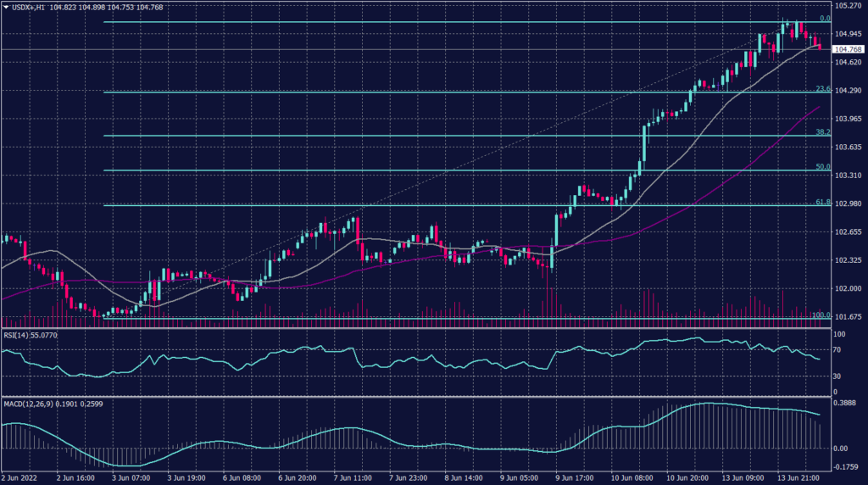
Task: Select the 23.6 Fibonacci level label
Action: click(821, 88)
